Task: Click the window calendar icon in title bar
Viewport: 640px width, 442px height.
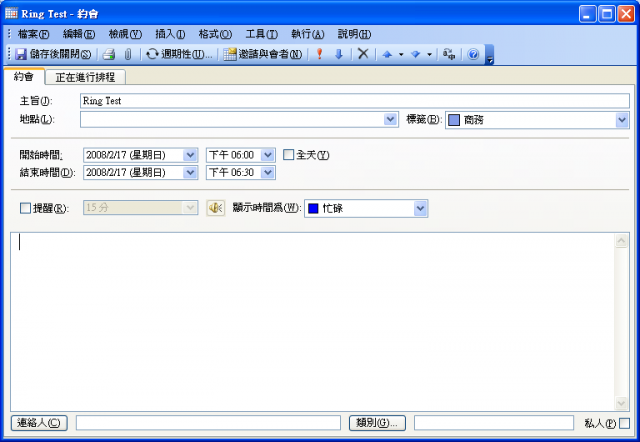Action: point(11,13)
